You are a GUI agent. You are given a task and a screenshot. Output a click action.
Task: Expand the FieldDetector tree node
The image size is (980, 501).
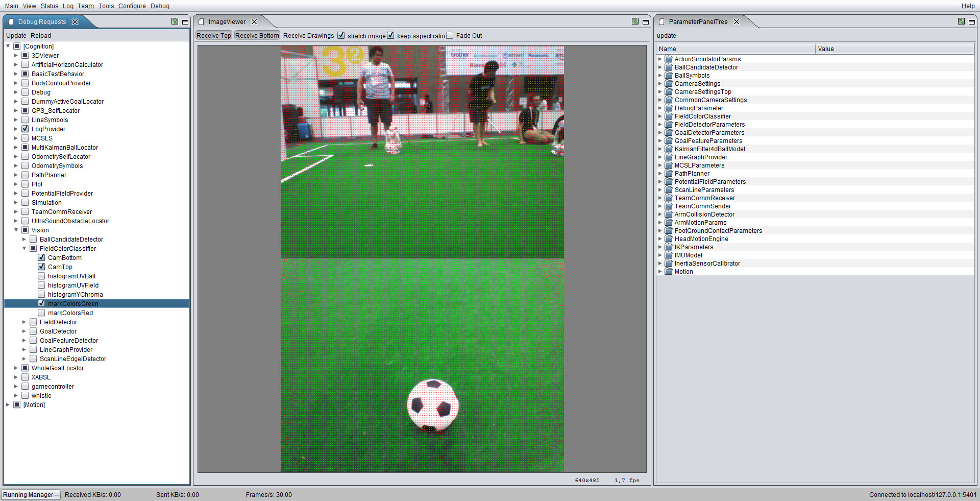click(x=24, y=322)
